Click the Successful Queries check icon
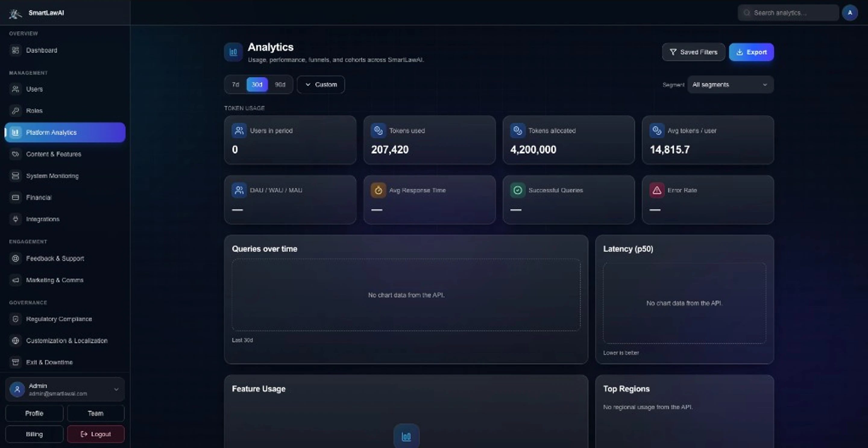 (517, 190)
